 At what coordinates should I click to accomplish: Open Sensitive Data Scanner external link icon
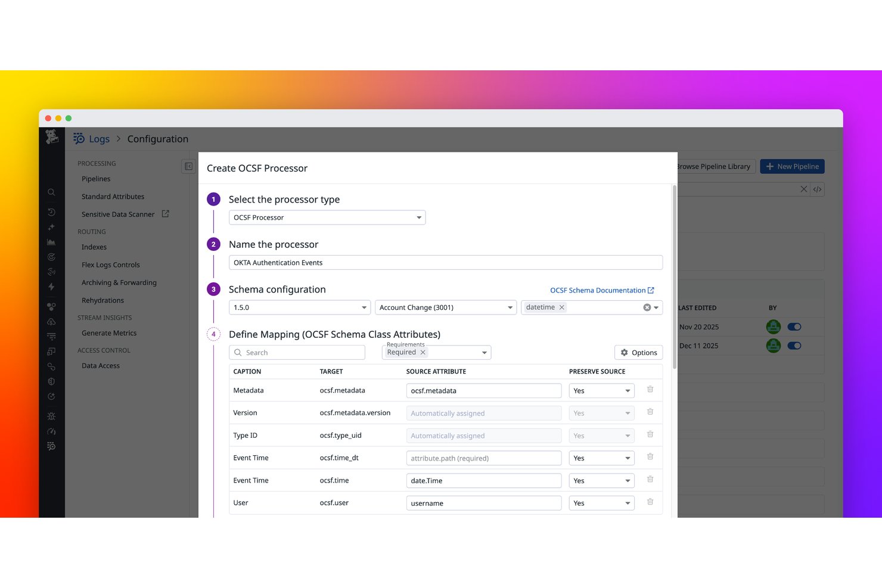(x=165, y=214)
